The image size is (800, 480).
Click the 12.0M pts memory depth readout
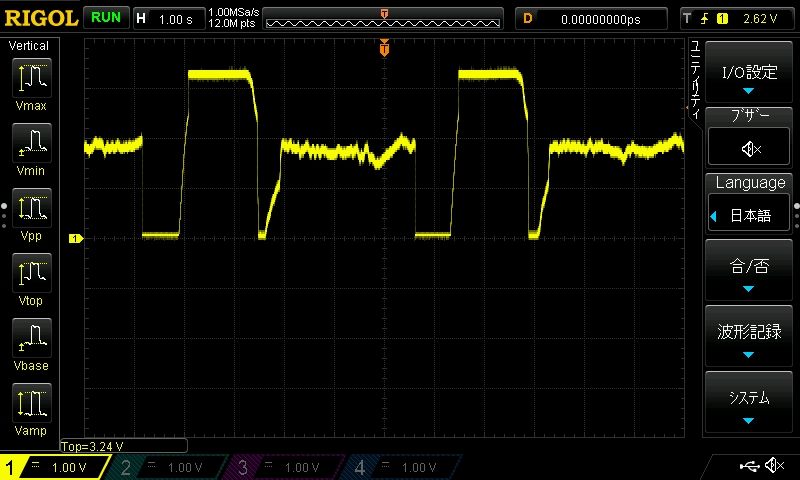tap(232, 23)
